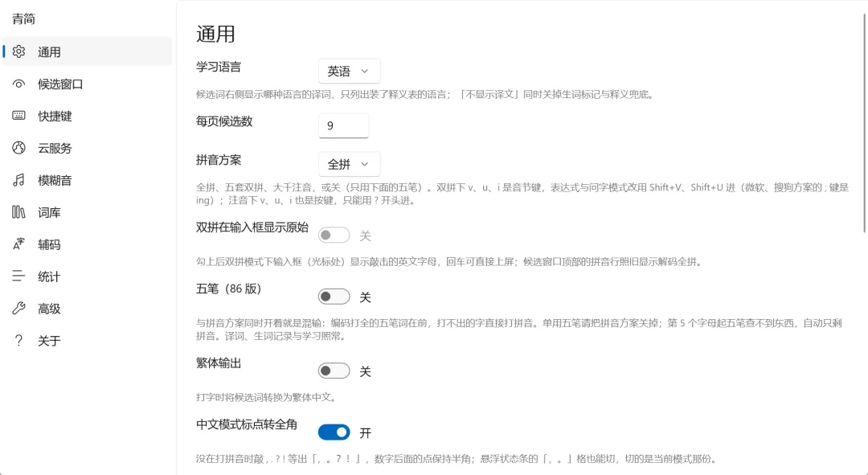Click the question mark icon for 关于
Screen dimensions: 868x475
click(x=18, y=341)
